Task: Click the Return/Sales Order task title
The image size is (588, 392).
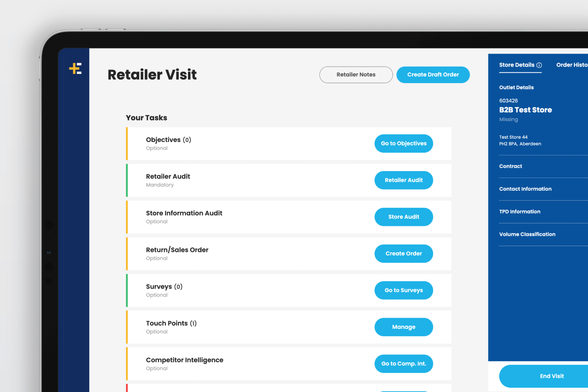Action: pos(177,250)
